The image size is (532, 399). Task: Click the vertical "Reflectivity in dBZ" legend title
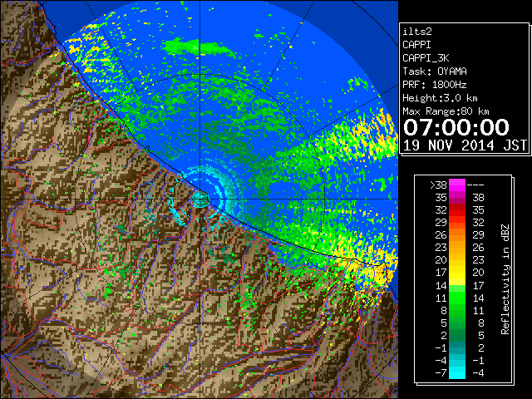point(505,279)
